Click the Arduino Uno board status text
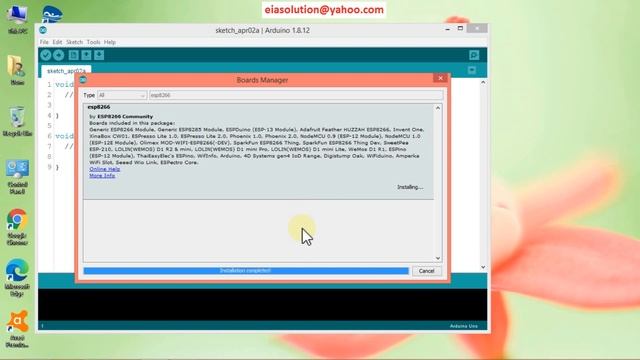Viewport: 640px width, 360px height. click(464, 326)
